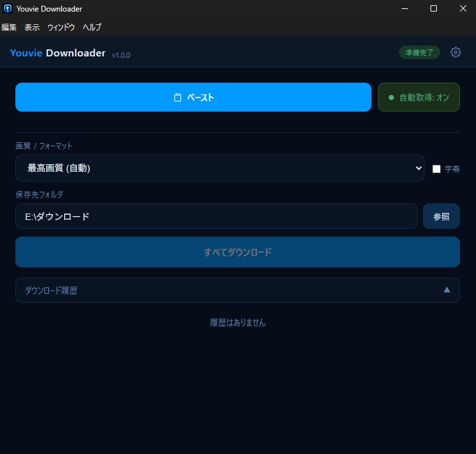Click the 履歴はありません message
The image size is (476, 454).
pyautogui.click(x=237, y=323)
